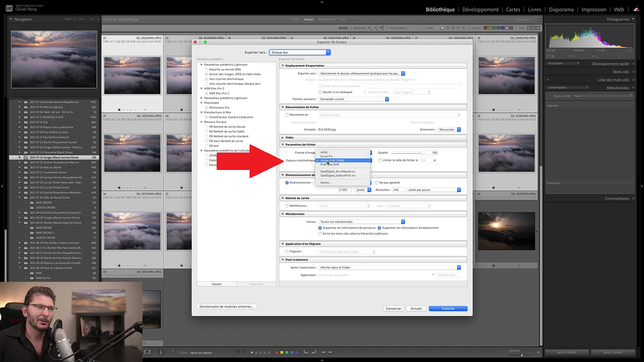Collapse the Post-traitement section
The height and width of the screenshot is (362, 644).
[x=283, y=260]
